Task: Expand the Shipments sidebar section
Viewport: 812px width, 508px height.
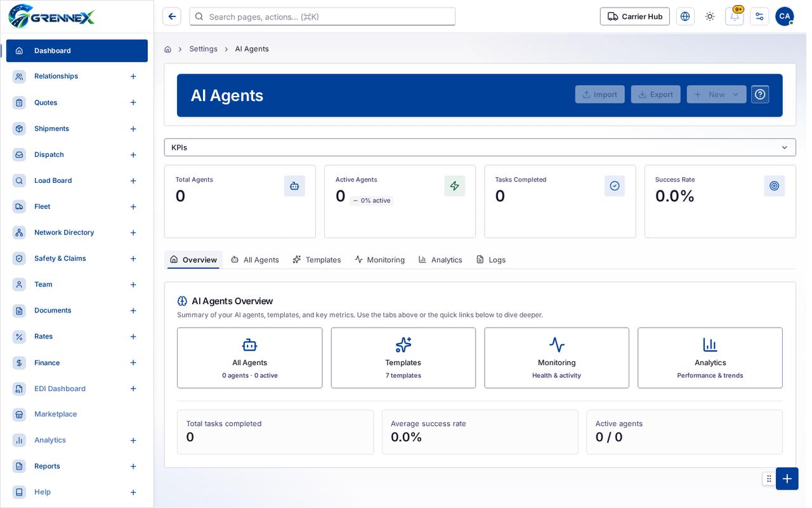Action: tap(133, 129)
